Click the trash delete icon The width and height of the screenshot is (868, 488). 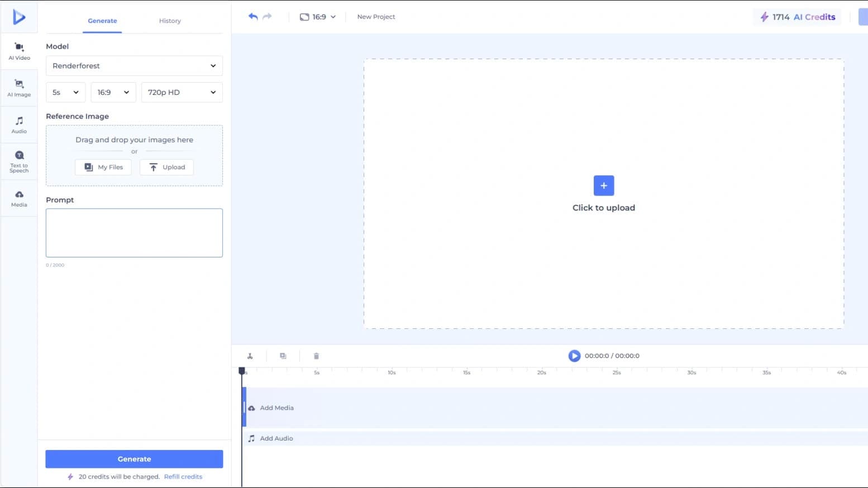point(316,356)
